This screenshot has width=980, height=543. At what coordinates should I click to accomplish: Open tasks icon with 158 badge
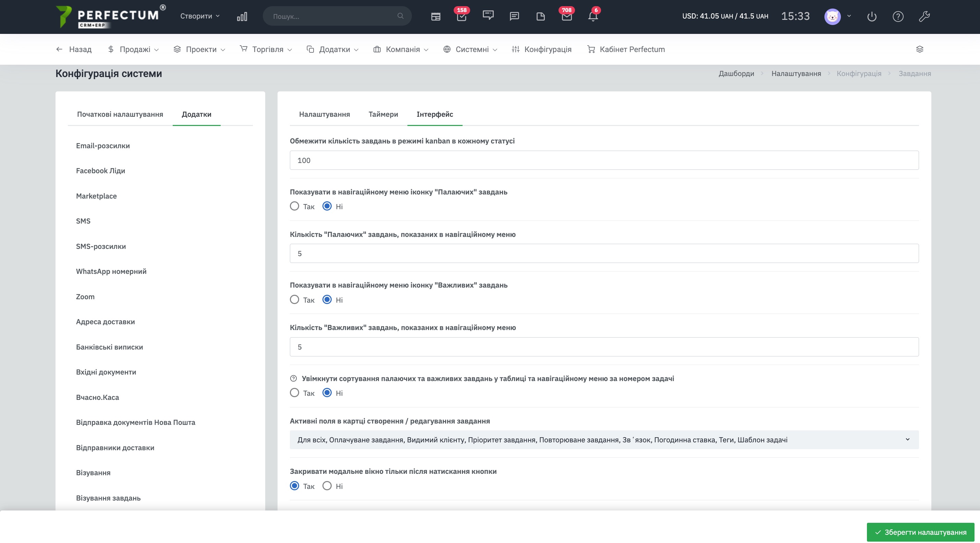click(x=462, y=16)
